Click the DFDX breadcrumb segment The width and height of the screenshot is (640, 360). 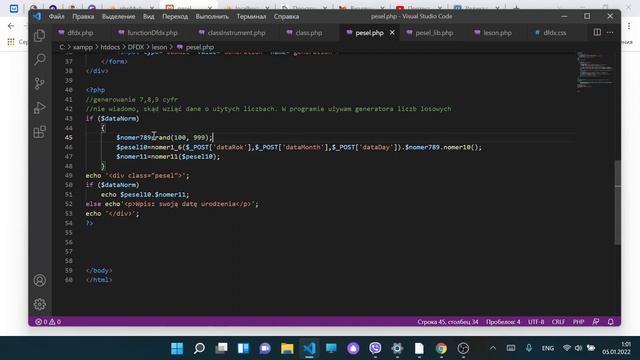tap(136, 47)
